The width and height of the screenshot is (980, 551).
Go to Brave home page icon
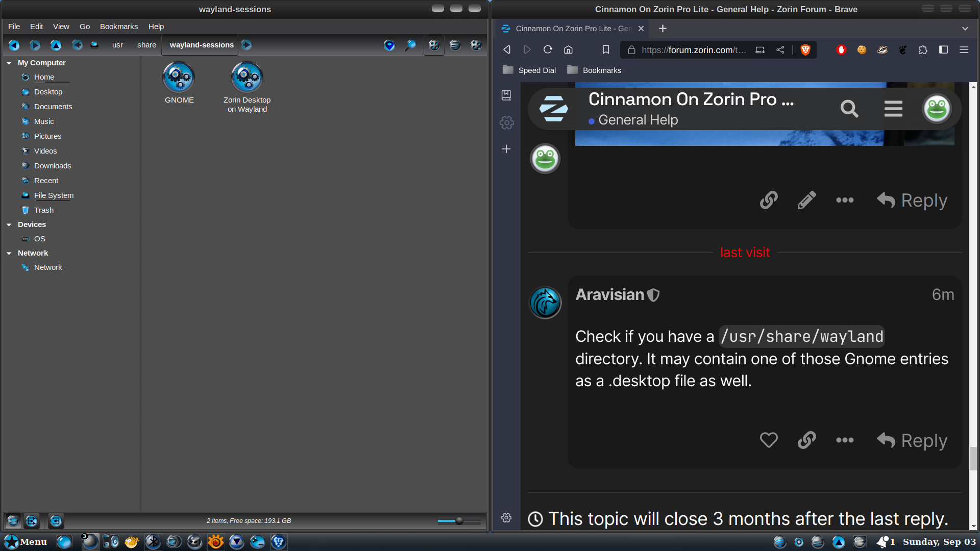click(568, 49)
